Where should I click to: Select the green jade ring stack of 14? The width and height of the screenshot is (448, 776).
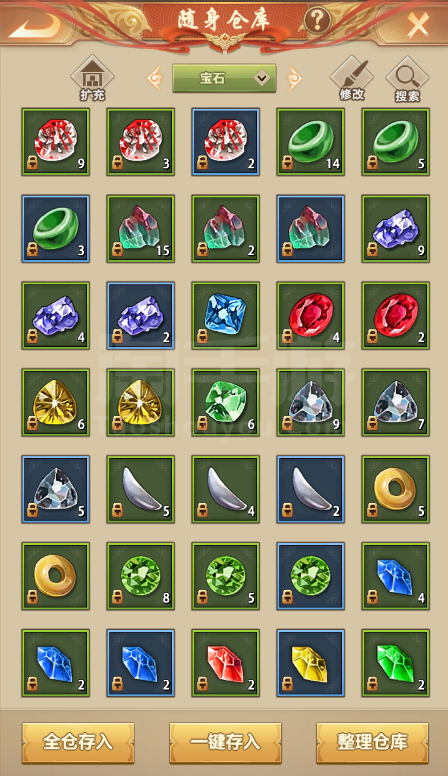[311, 142]
